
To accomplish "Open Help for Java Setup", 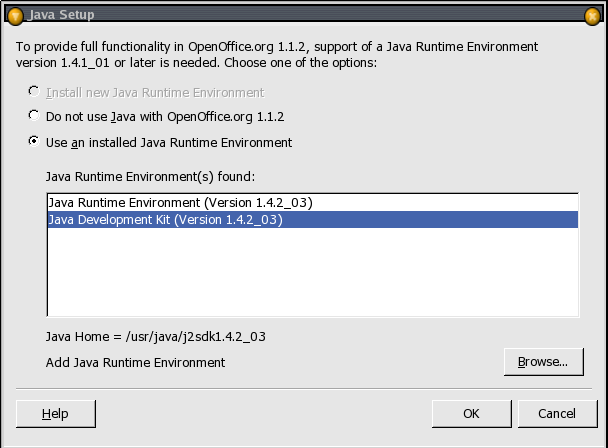I will [55, 414].
